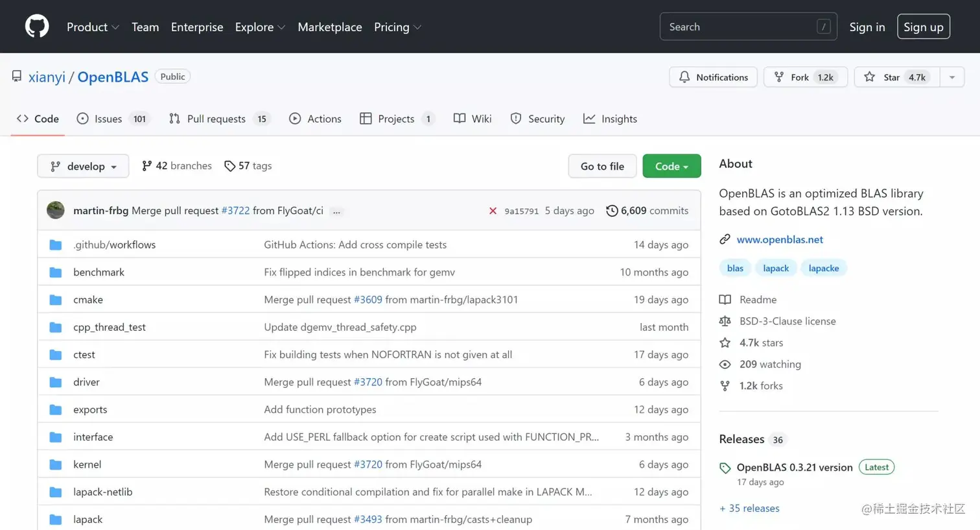The width and height of the screenshot is (980, 530).
Task: Click the Go to file button
Action: [x=602, y=166]
